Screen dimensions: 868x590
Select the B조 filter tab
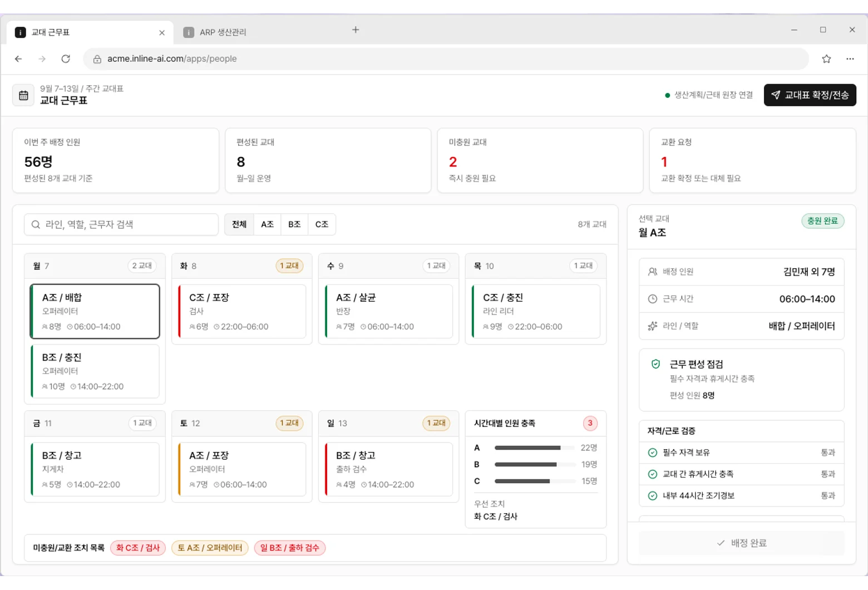tap(294, 224)
